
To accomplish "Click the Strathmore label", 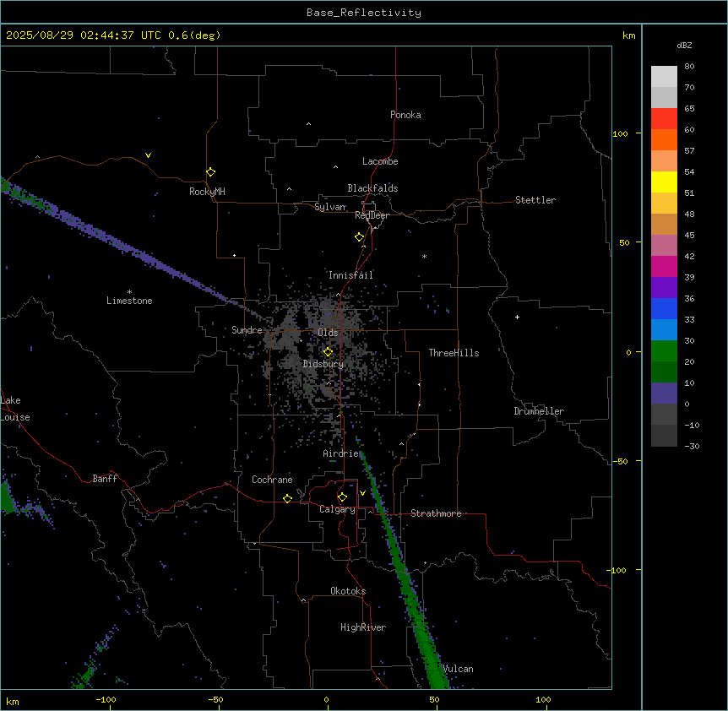I will click(436, 513).
